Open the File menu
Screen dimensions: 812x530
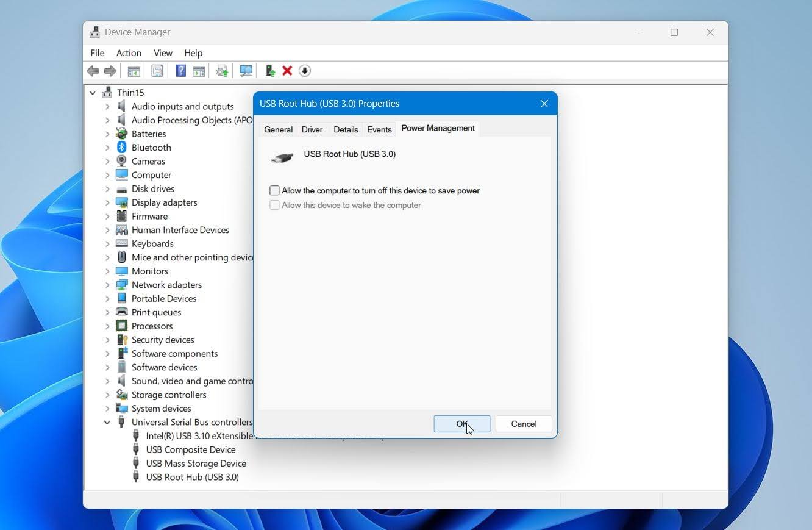pos(98,53)
